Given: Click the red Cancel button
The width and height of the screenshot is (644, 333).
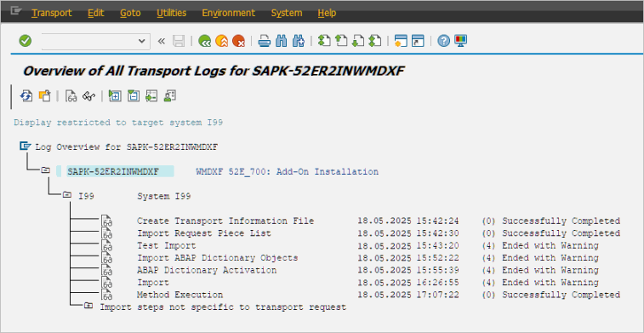Looking at the screenshot, I should point(238,41).
